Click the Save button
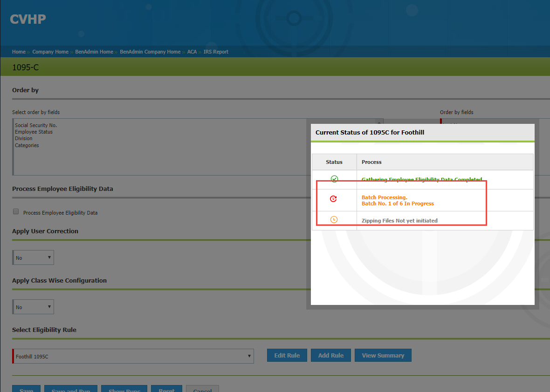The width and height of the screenshot is (550, 392). coord(26,388)
